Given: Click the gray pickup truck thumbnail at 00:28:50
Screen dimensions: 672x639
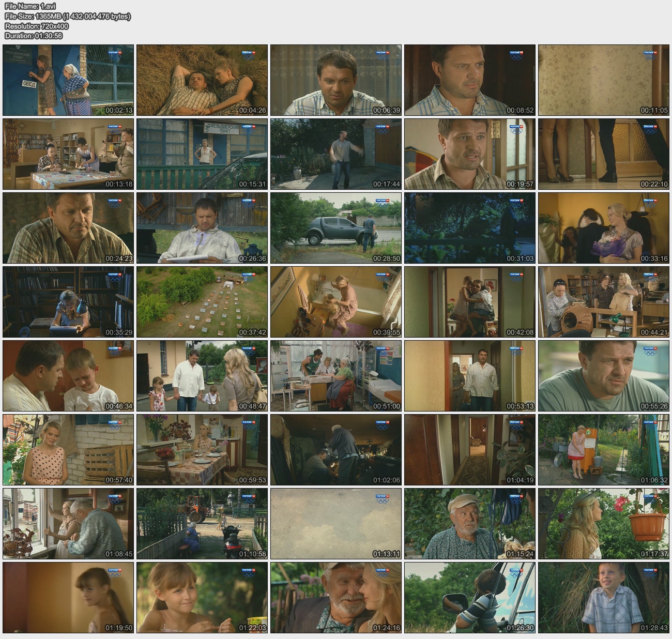Looking at the screenshot, I should coord(336,228).
